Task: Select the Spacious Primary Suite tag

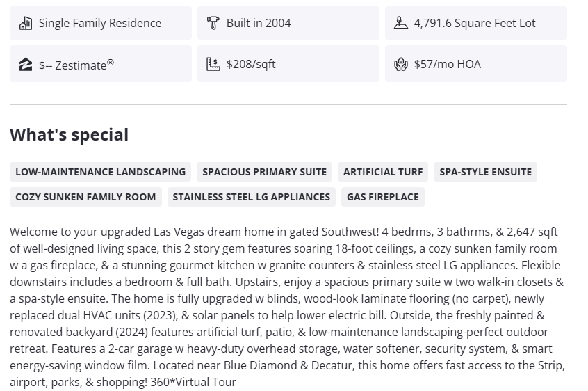Action: (x=264, y=172)
